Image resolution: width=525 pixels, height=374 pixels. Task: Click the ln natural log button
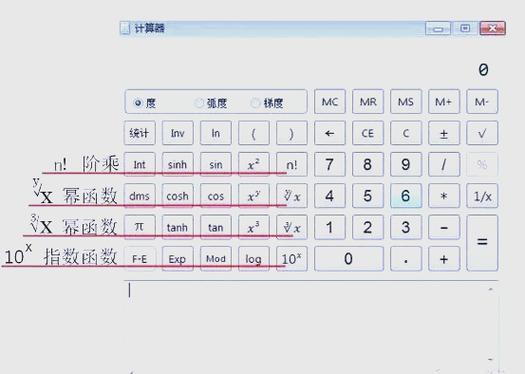[216, 133]
